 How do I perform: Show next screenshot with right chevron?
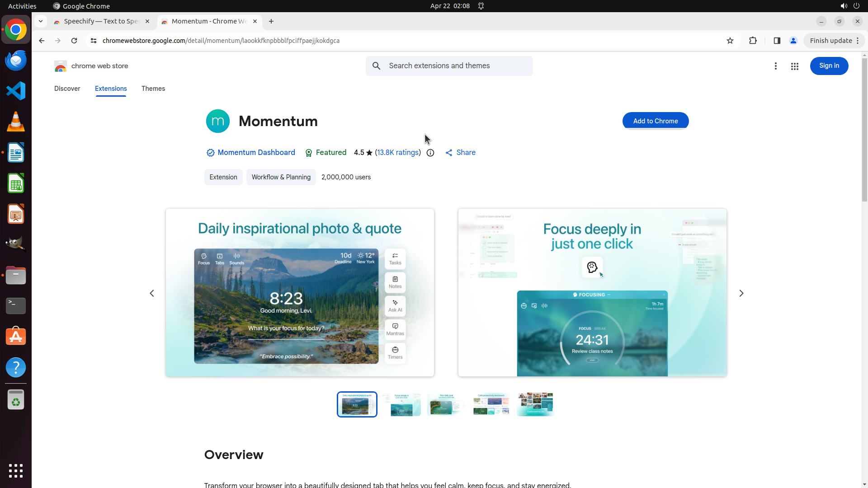(x=741, y=293)
